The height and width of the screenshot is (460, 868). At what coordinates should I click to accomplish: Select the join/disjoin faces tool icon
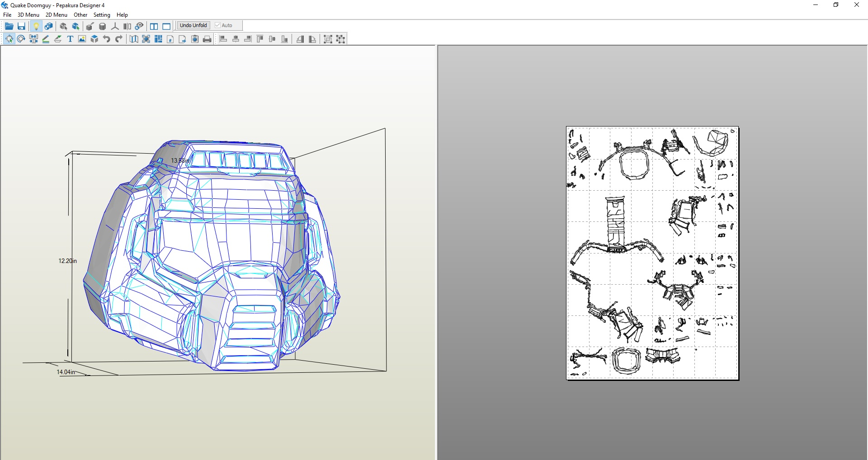click(33, 39)
